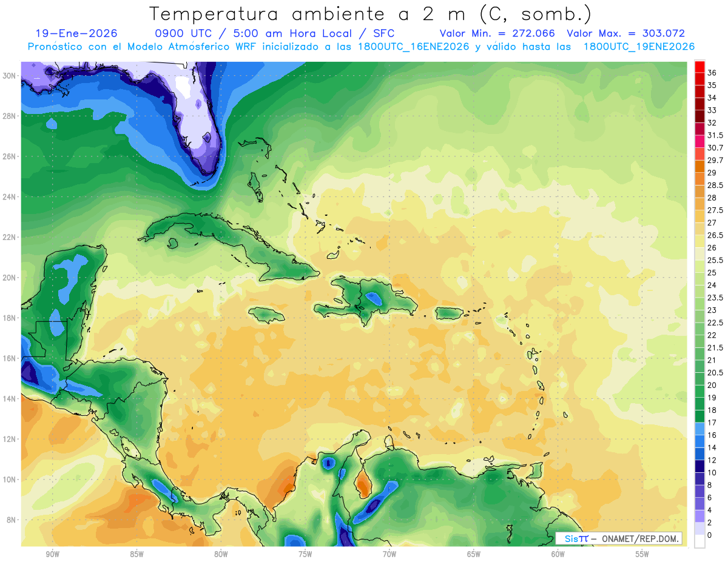
Task: Click legend value "28.5"
Action: click(715, 185)
